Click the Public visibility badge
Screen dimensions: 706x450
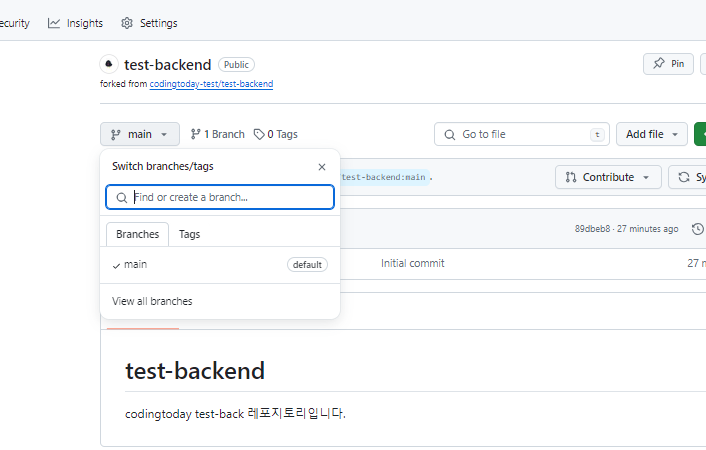click(x=236, y=65)
